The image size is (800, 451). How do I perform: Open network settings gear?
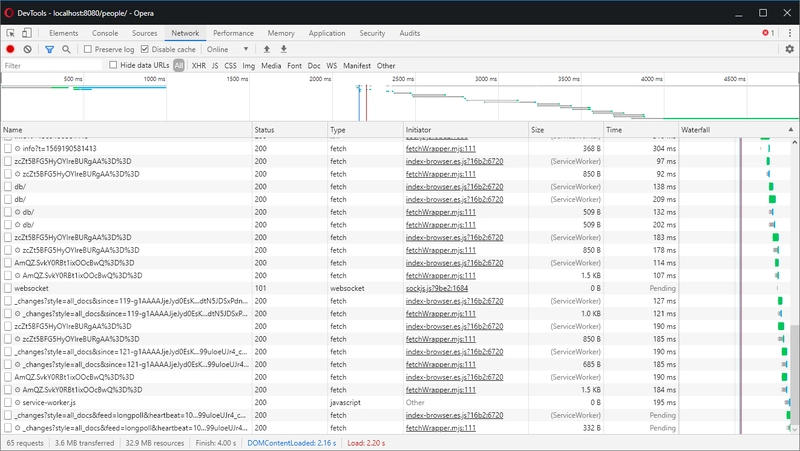(x=789, y=49)
